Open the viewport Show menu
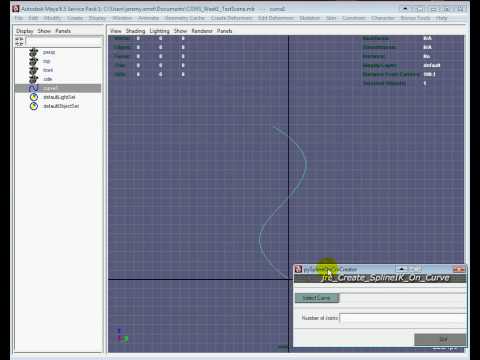The image size is (480, 360). (180, 31)
